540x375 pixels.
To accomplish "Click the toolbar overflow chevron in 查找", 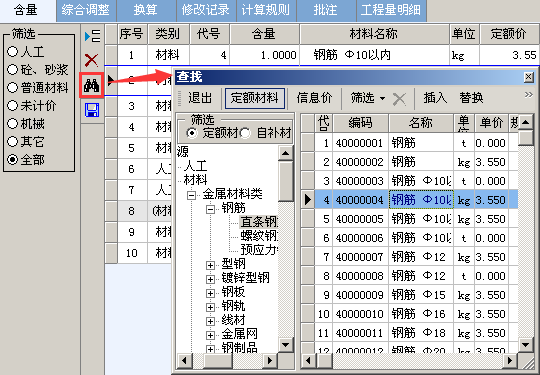I will pos(529,95).
